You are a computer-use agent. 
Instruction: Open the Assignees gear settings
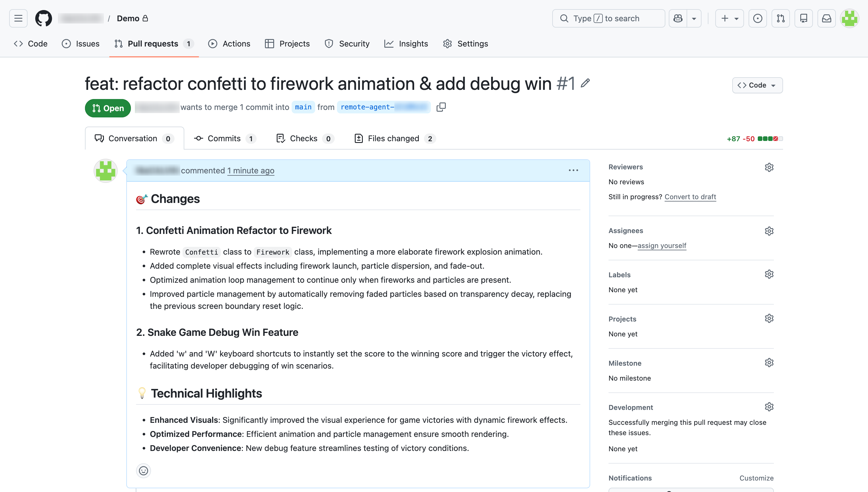[x=769, y=231]
